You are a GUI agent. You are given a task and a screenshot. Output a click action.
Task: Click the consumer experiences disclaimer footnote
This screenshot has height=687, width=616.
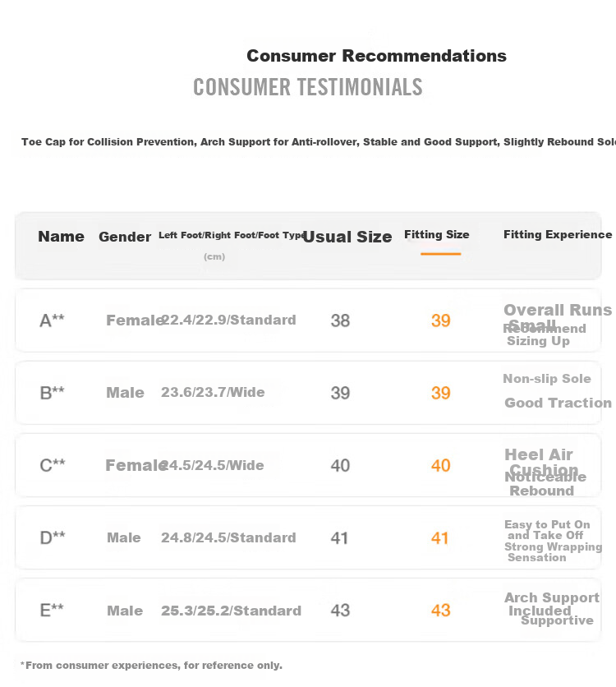(151, 665)
